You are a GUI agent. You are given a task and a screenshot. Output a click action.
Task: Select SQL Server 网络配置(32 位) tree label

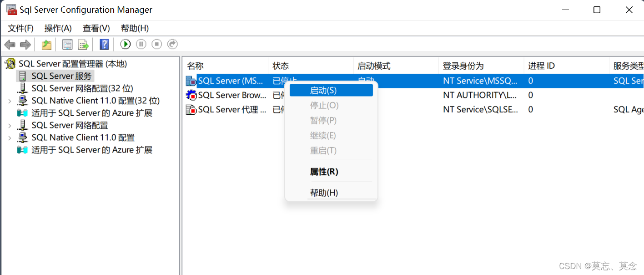pos(82,88)
